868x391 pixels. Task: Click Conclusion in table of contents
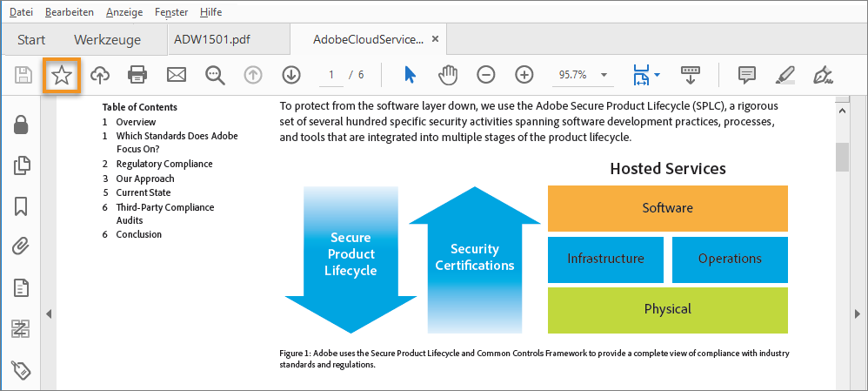[139, 234]
